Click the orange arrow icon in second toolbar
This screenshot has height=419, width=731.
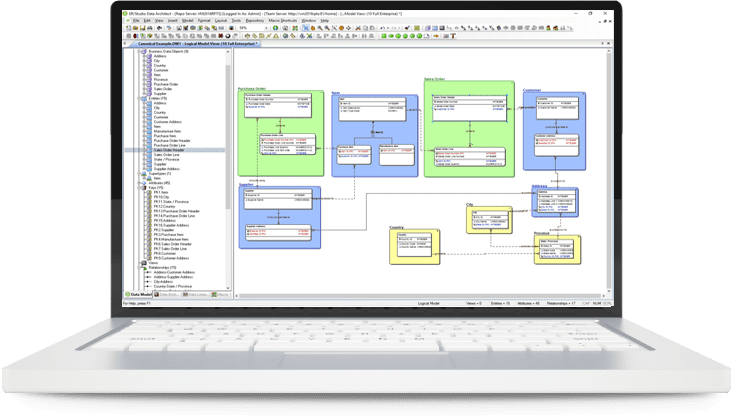coord(436,35)
